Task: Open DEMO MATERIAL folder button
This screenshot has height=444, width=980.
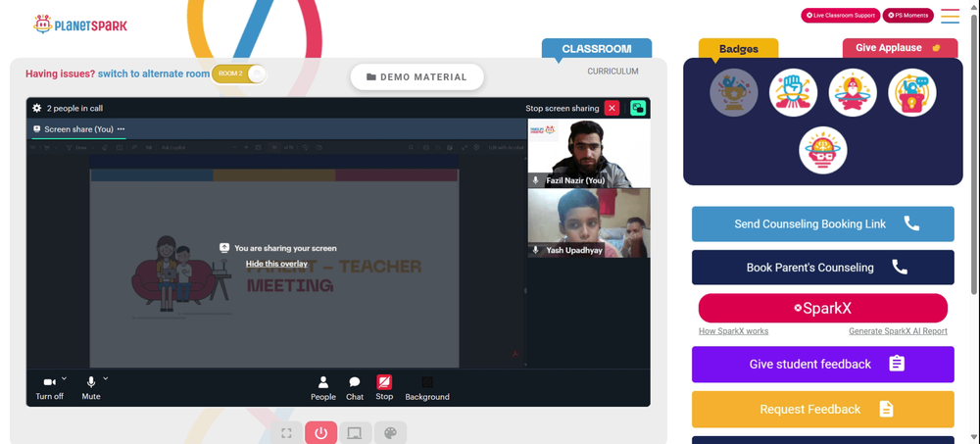Action: [x=416, y=76]
